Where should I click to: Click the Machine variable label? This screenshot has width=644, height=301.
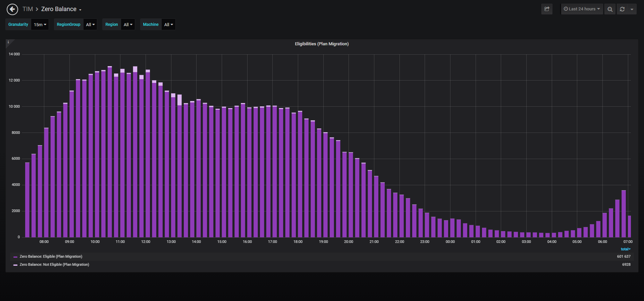click(x=151, y=24)
